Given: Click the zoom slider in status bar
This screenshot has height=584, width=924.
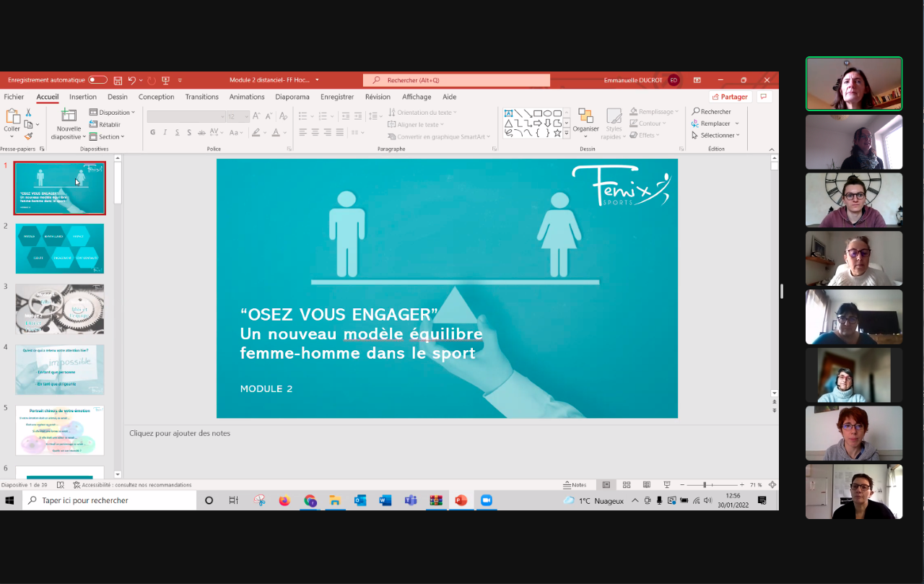Looking at the screenshot, I should pos(714,485).
